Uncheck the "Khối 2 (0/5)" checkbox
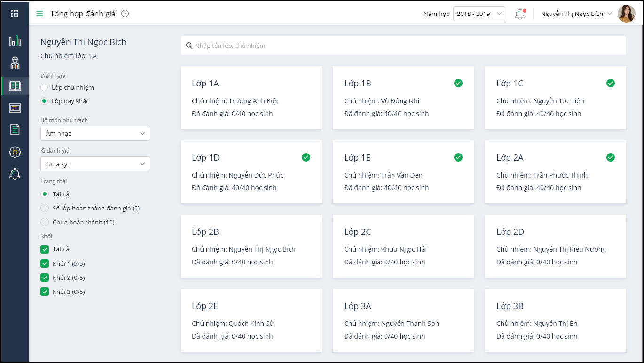 tap(45, 278)
